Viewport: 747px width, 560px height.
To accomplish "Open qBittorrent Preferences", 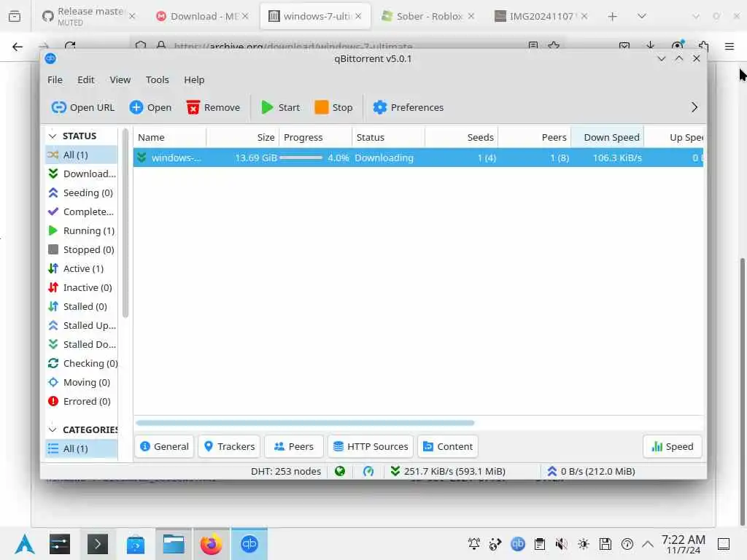I will 409,108.
